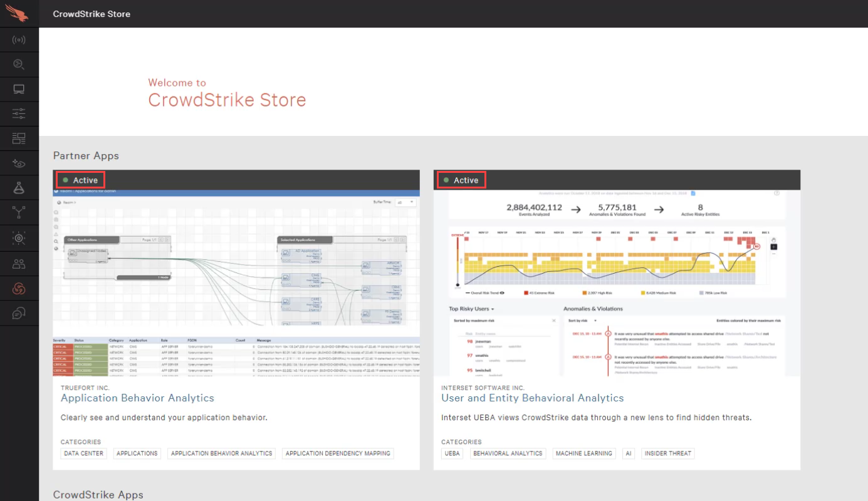Click the Welcome to CrowdStrike Store banner text
This screenshot has width=868, height=501.
tap(227, 94)
